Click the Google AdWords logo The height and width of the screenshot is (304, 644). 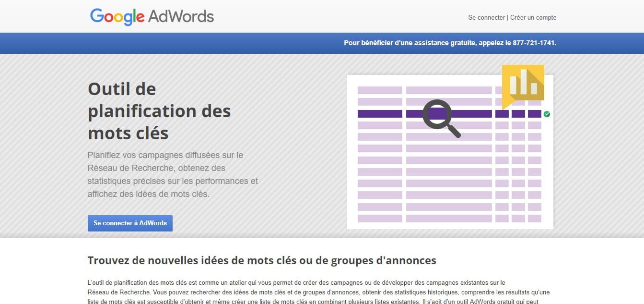[x=152, y=17]
